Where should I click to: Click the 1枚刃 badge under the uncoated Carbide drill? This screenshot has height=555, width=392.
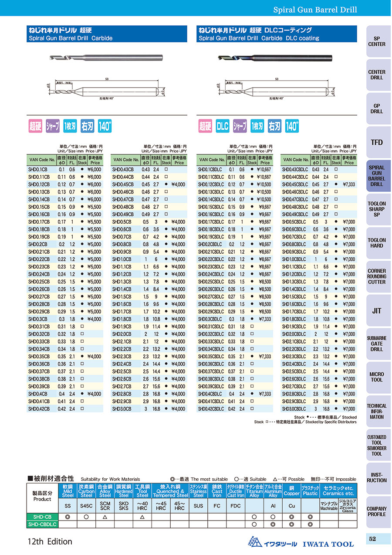coord(70,127)
